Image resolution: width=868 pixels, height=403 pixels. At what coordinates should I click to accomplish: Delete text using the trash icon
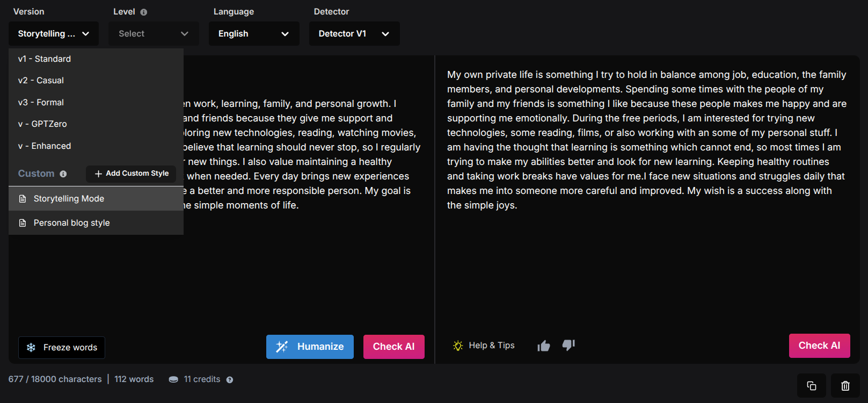tap(845, 386)
